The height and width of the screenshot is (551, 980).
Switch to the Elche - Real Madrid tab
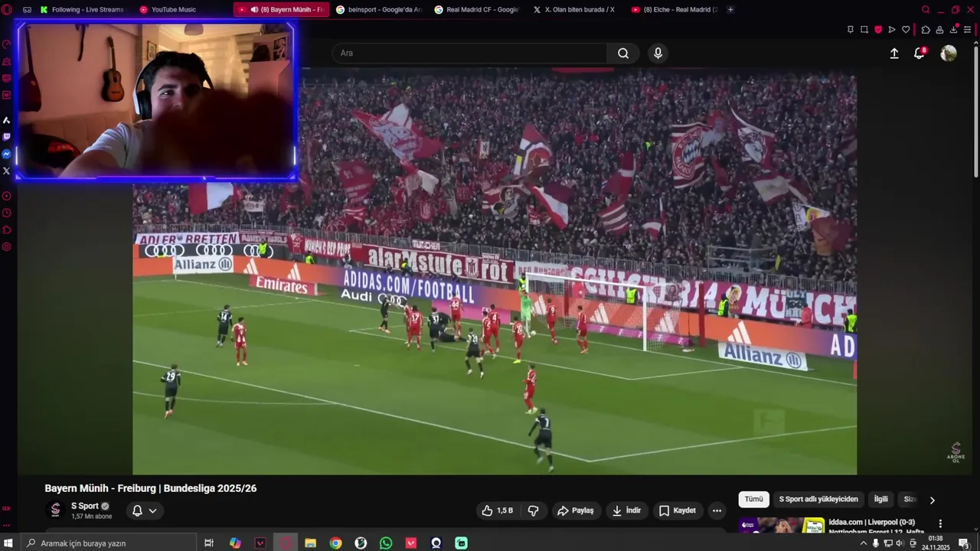pyautogui.click(x=674, y=10)
